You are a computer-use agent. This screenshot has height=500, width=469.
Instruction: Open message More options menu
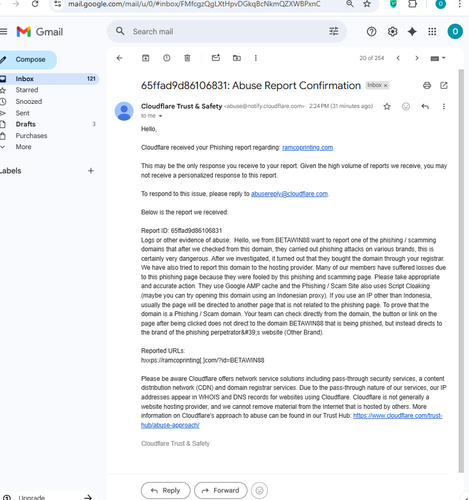pyautogui.click(x=444, y=107)
